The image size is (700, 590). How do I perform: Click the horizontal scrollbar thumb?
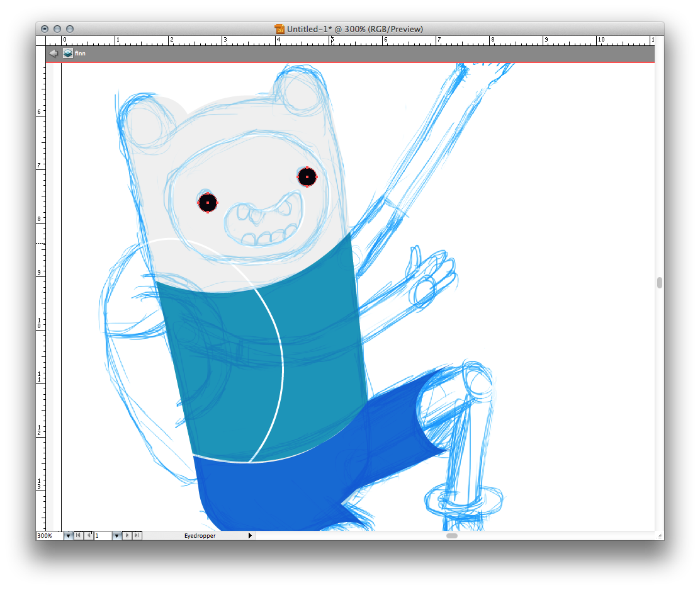pos(452,536)
